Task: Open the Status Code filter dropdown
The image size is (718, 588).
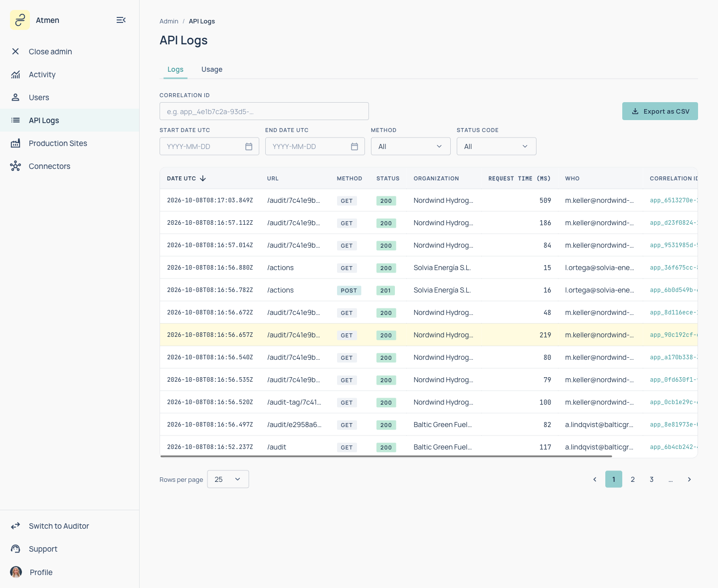Action: pyautogui.click(x=497, y=146)
